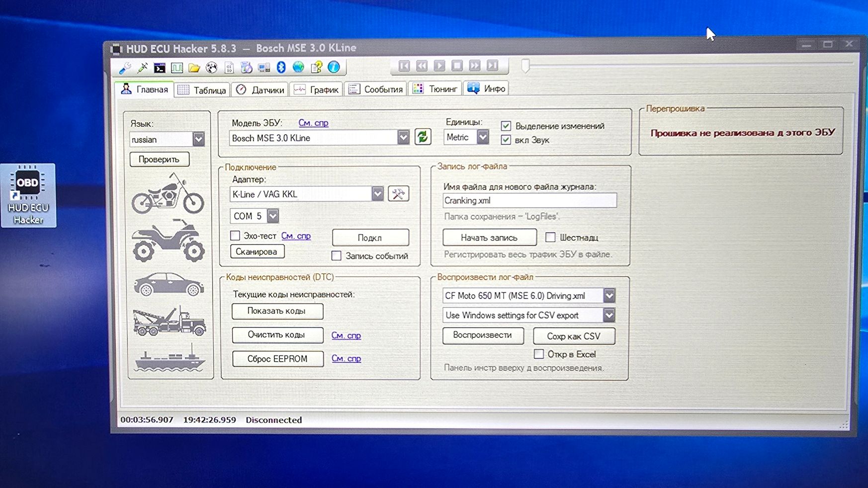Stop the log playback
Viewport: 868px width, 488px height.
457,66
